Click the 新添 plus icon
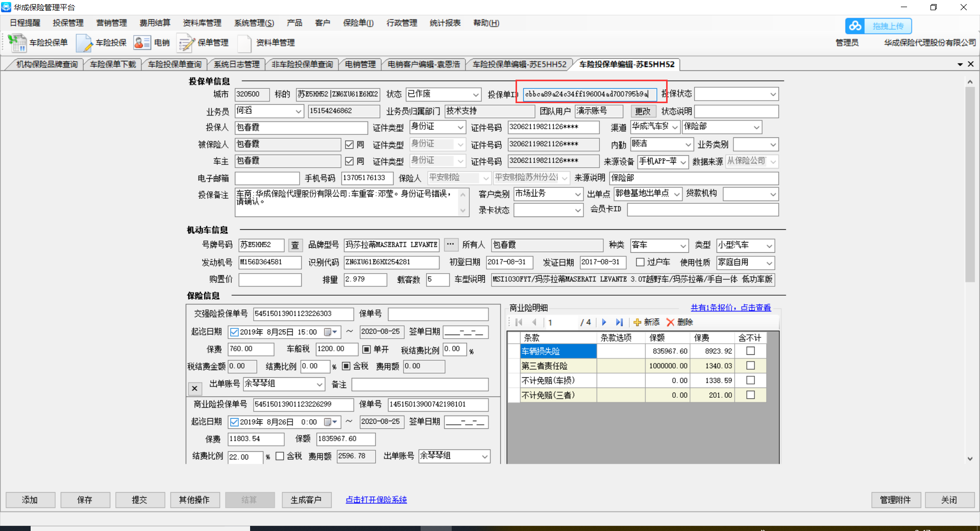This screenshot has width=980, height=531. click(x=637, y=322)
